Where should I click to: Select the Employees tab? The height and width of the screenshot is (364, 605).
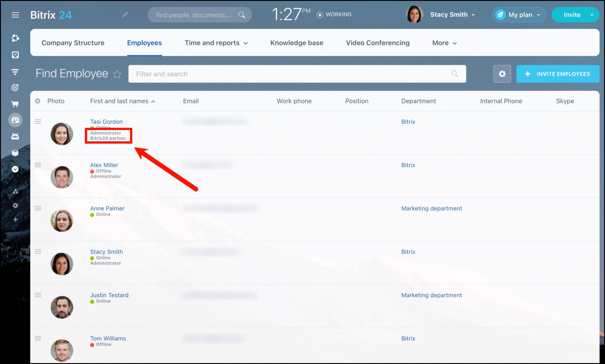tap(145, 43)
